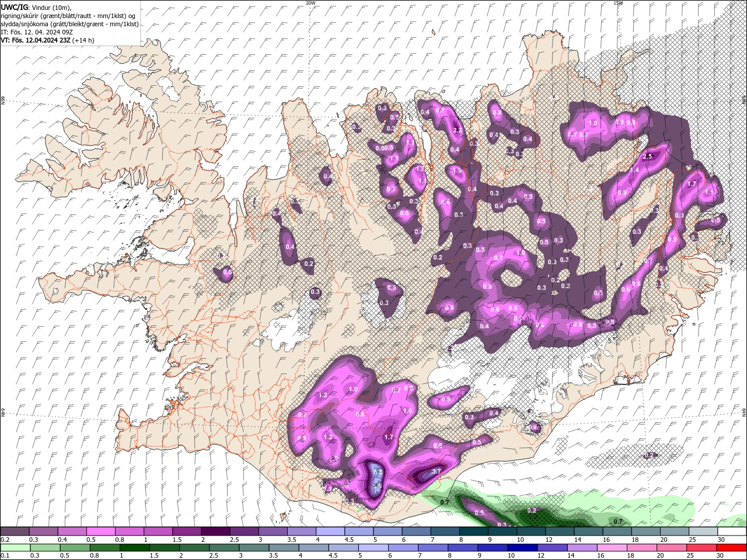Select the white upper legend swatch after 30
Screen dimensions: 747x560
coord(732,531)
